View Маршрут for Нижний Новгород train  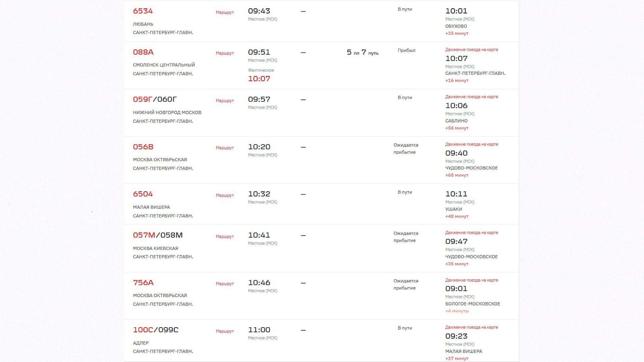coord(225,101)
